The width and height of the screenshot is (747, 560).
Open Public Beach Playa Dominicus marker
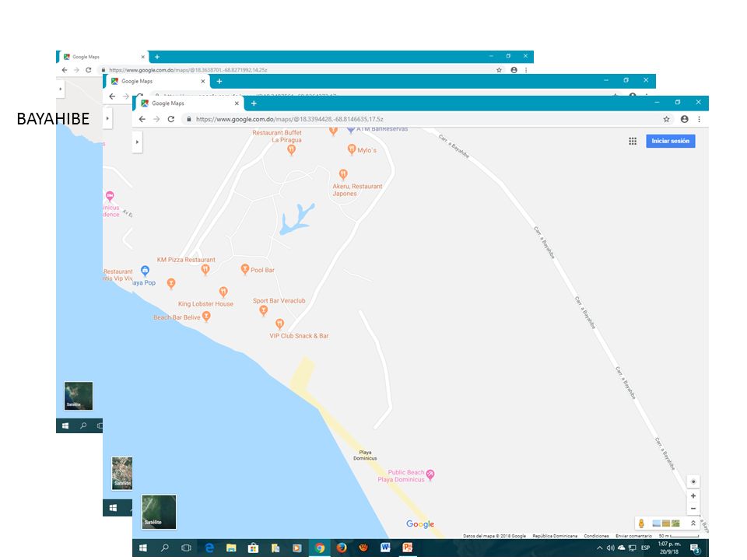(x=430, y=474)
